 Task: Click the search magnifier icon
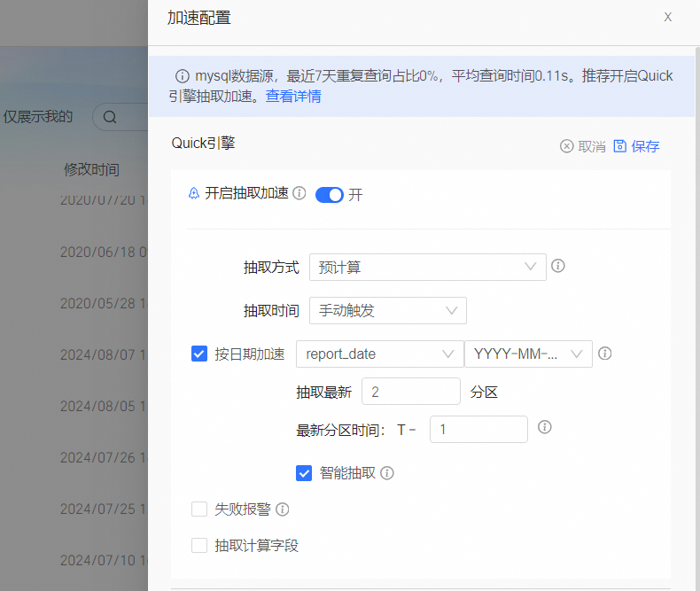pos(110,117)
